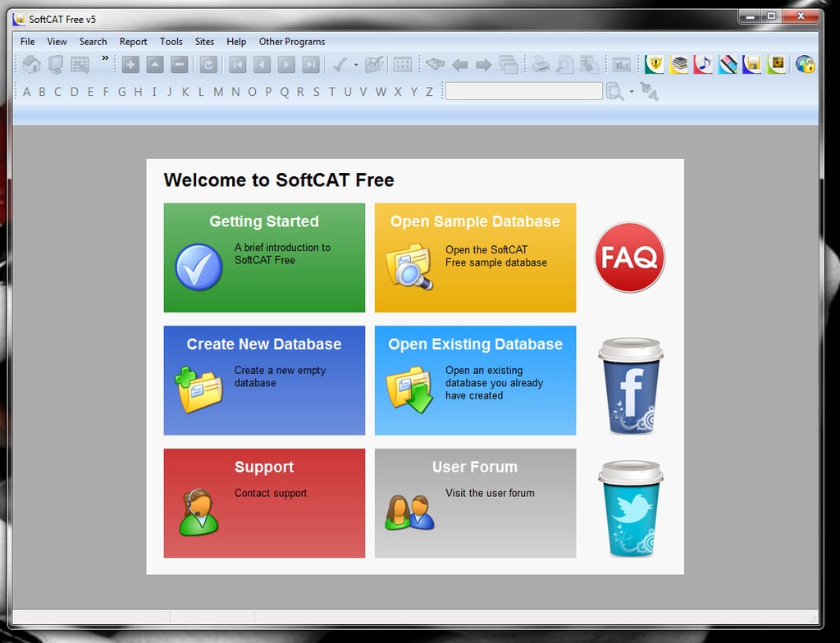Image resolution: width=840 pixels, height=643 pixels.
Task: Open the Tools menu
Action: click(171, 41)
